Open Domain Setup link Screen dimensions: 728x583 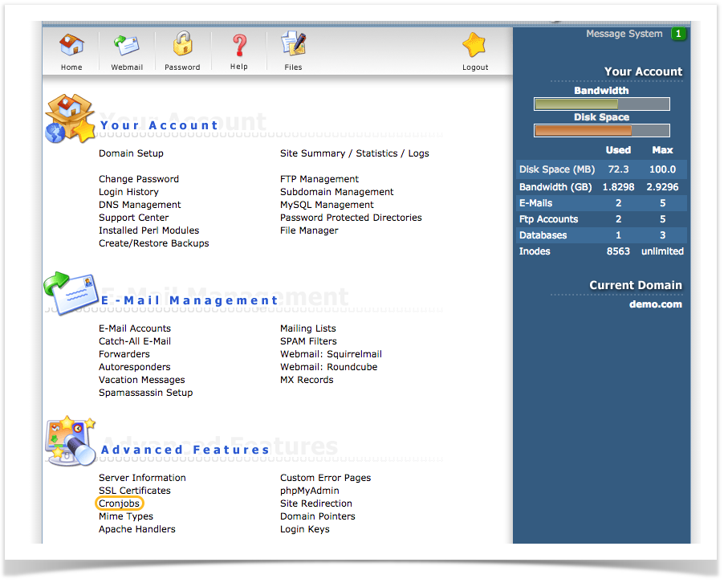pos(131,153)
